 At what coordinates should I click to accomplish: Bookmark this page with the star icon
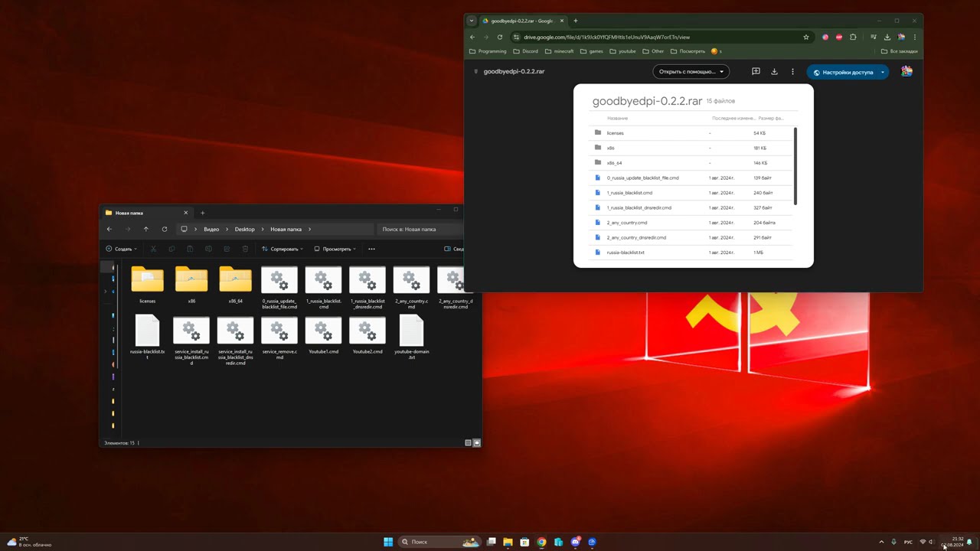coord(806,37)
